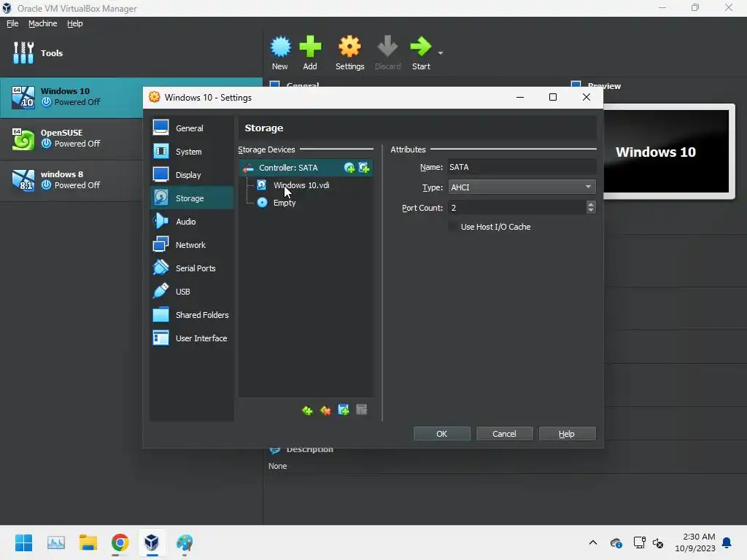Open Audio settings category
This screenshot has width=747, height=560.
coord(192,222)
